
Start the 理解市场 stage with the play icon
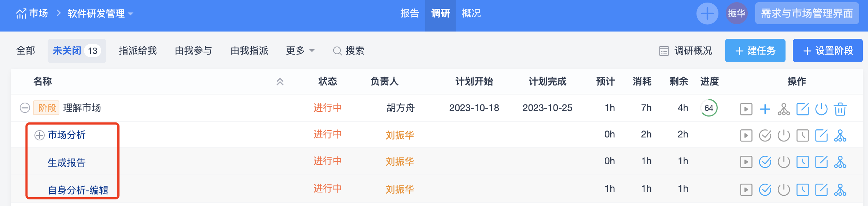(x=746, y=109)
